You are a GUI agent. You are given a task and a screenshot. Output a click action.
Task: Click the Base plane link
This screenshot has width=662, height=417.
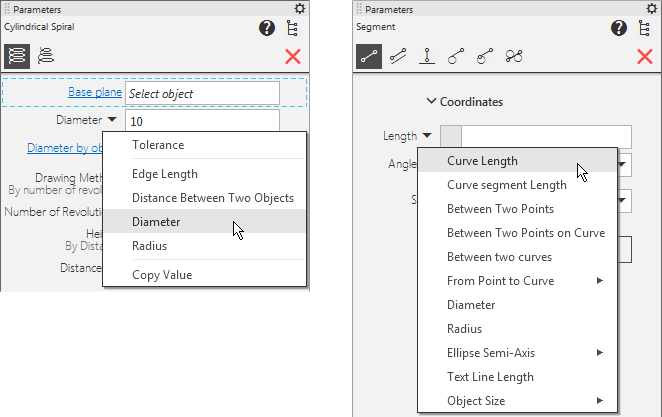pos(94,93)
